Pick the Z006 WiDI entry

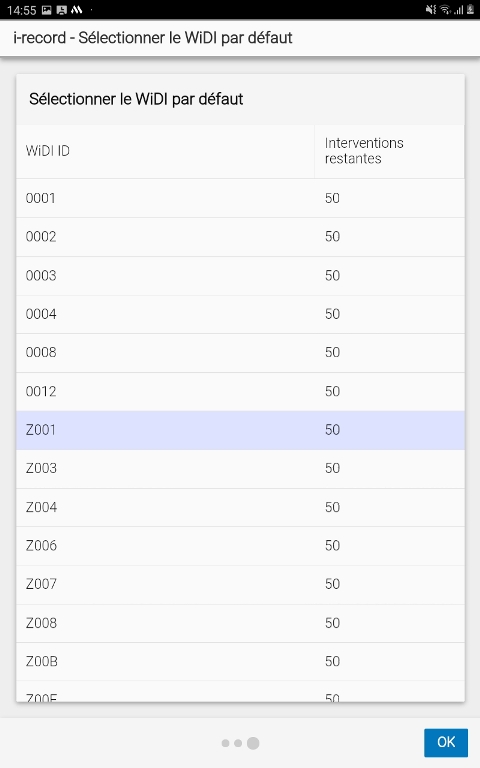click(x=240, y=547)
